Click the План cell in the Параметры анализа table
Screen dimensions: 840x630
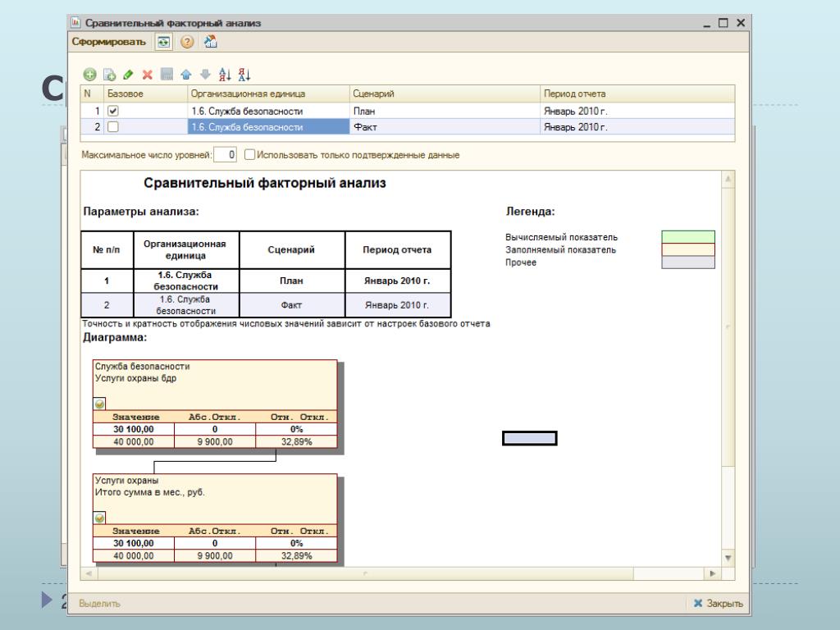tap(292, 281)
